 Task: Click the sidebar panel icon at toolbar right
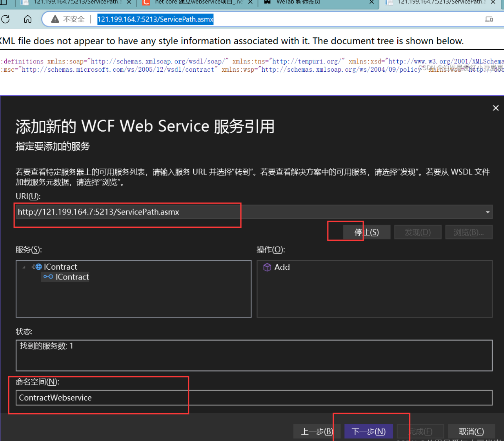[x=488, y=18]
